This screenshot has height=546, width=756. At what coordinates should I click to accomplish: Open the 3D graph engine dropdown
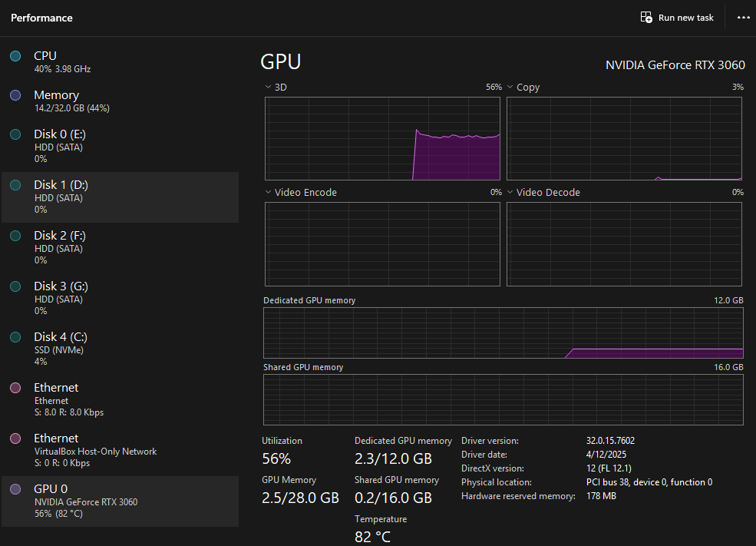268,88
